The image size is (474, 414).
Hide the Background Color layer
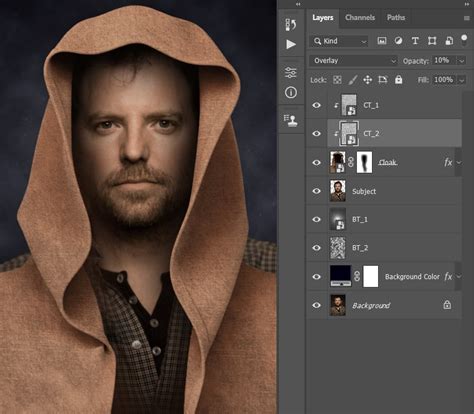click(x=316, y=276)
